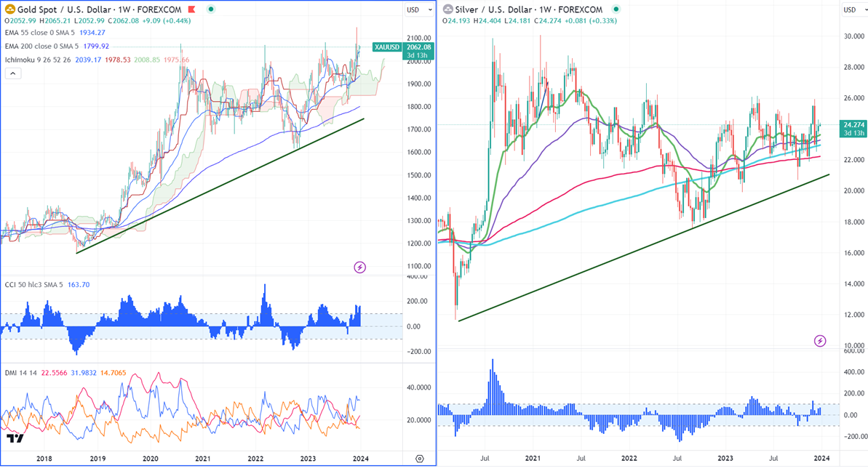Open the purple lightning icon on Gold chart
This screenshot has width=868, height=471.
coord(360,267)
